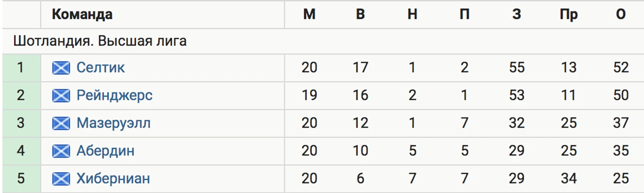The height and width of the screenshot is (193, 644).
Task: Click the В wins column header
Action: pos(360,15)
